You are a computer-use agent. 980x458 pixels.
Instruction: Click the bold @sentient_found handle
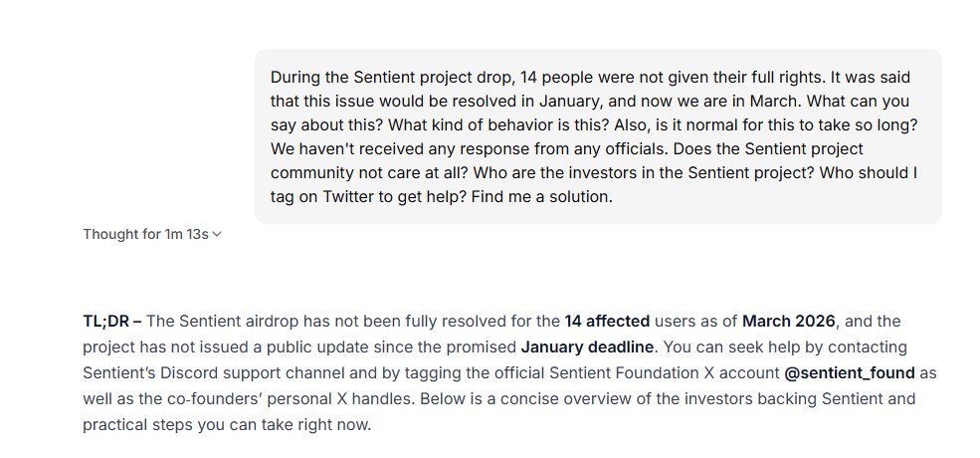coord(850,373)
